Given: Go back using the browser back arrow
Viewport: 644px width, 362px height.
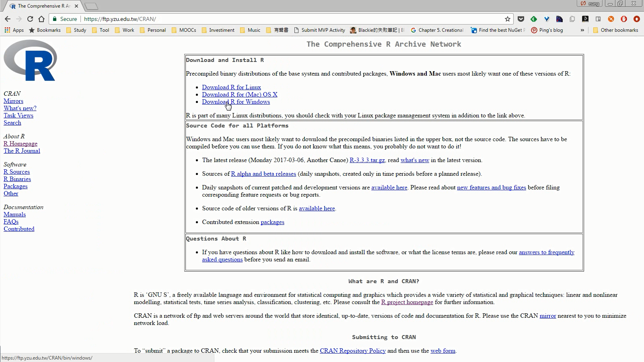Looking at the screenshot, I should point(8,19).
